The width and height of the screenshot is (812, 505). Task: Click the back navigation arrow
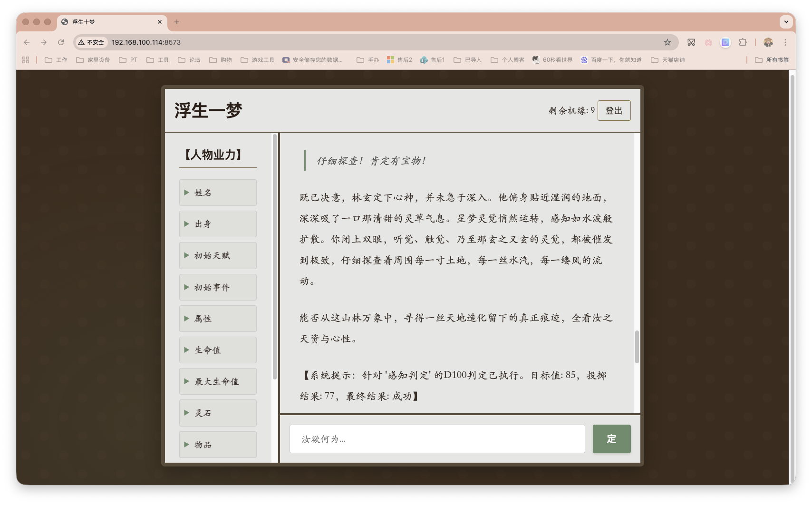(26, 42)
